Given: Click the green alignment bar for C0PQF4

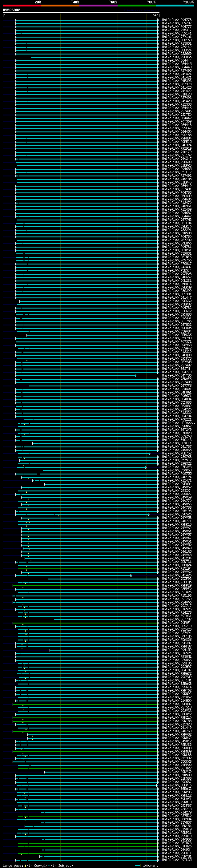Looking at the screenshot, I should [85, 623].
